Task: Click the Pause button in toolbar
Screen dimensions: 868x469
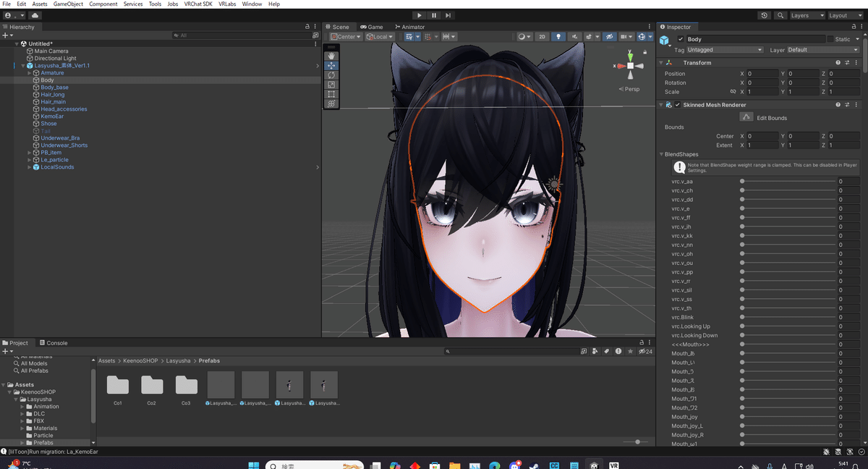Action: pyautogui.click(x=434, y=15)
